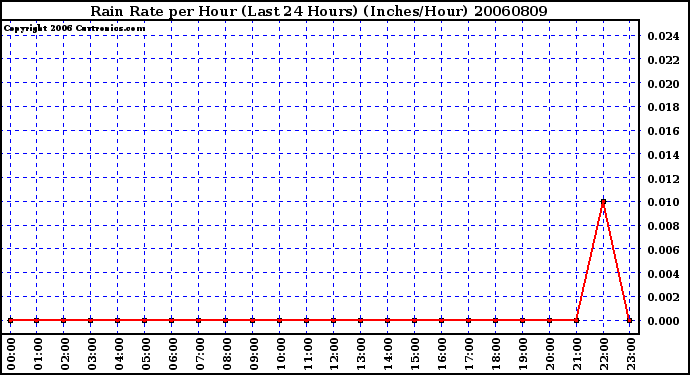Click the y-axis label 0.014
The height and width of the screenshot is (375, 690).
tap(663, 155)
